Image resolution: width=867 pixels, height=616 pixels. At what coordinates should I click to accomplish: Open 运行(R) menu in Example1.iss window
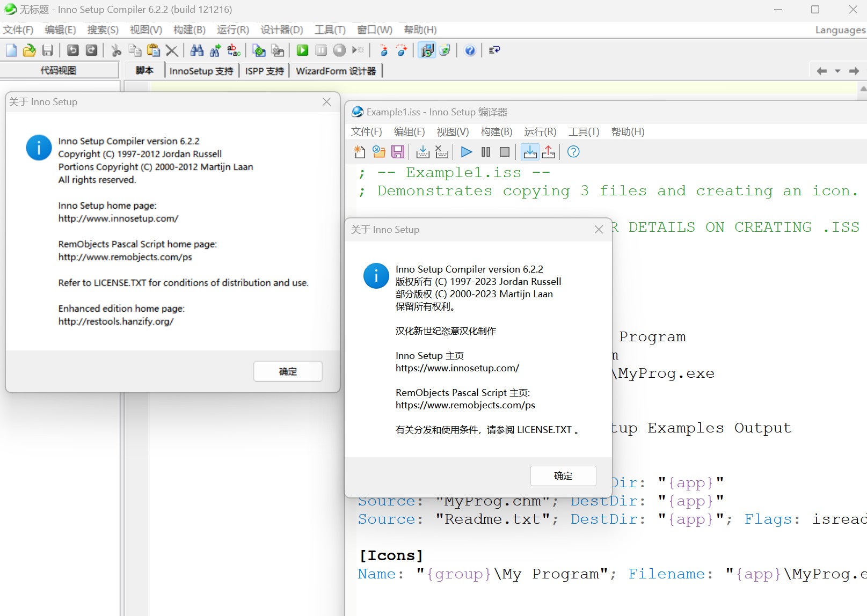click(540, 132)
